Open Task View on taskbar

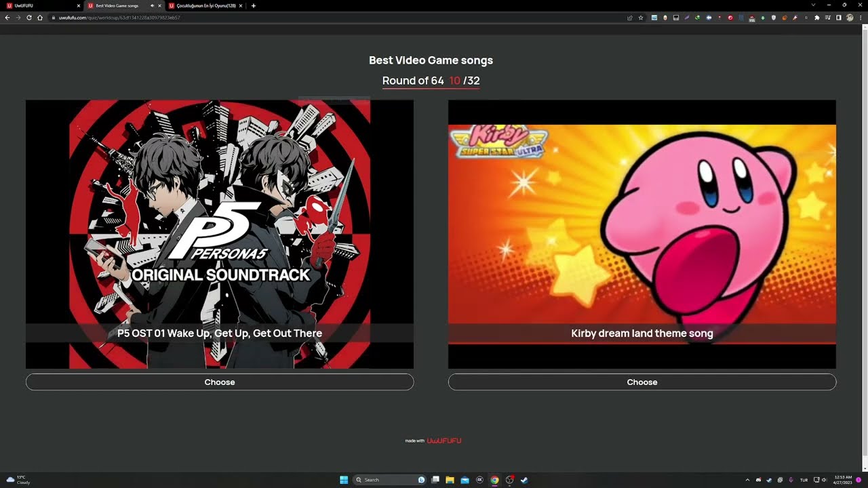(435, 480)
